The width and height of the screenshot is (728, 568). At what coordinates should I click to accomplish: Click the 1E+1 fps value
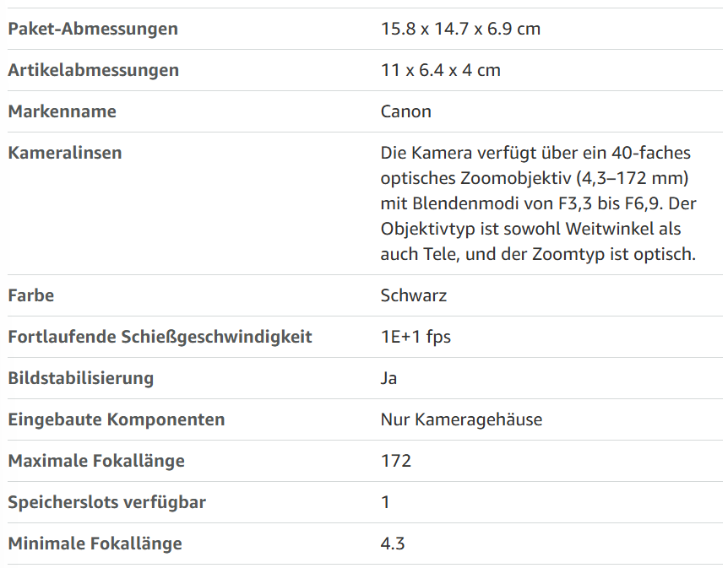416,337
